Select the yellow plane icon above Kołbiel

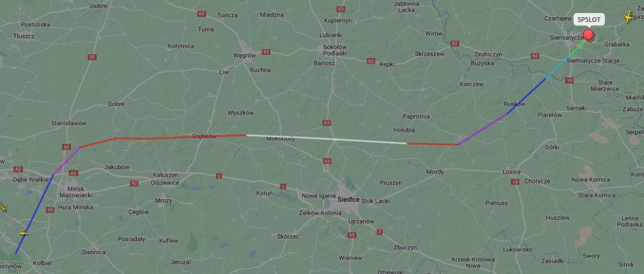23,233
